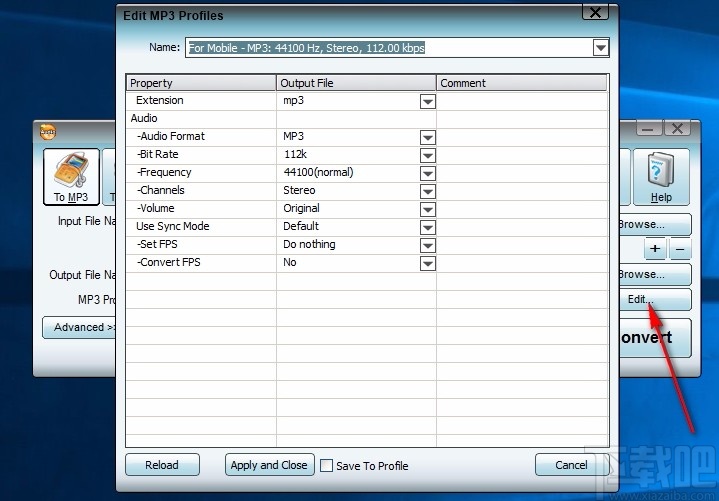Open the Bit Rate dropdown arrow
The width and height of the screenshot is (719, 501).
pos(427,155)
